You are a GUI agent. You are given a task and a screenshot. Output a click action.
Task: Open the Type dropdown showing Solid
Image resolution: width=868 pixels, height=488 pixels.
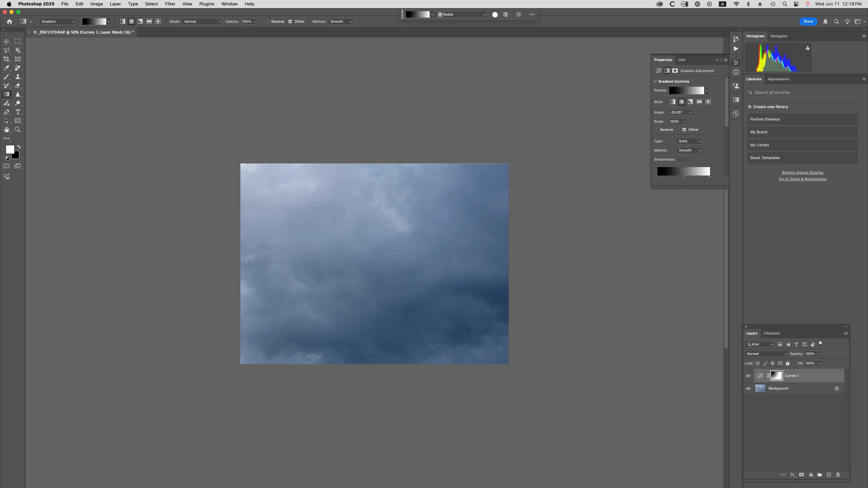tap(689, 141)
